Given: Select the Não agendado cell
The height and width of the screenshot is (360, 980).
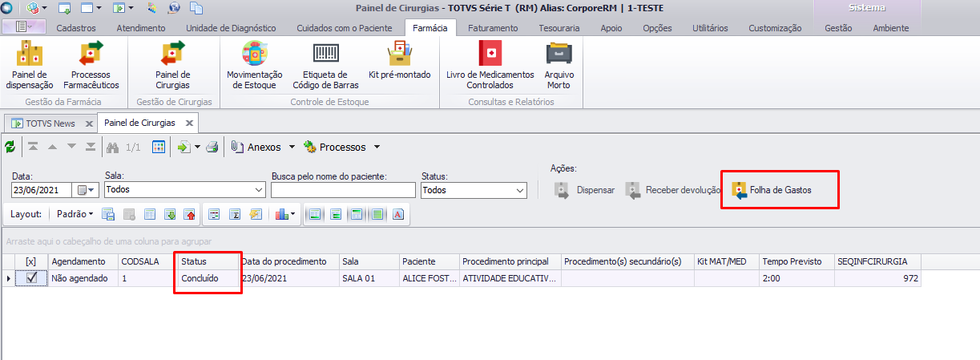Looking at the screenshot, I should click(x=83, y=277).
